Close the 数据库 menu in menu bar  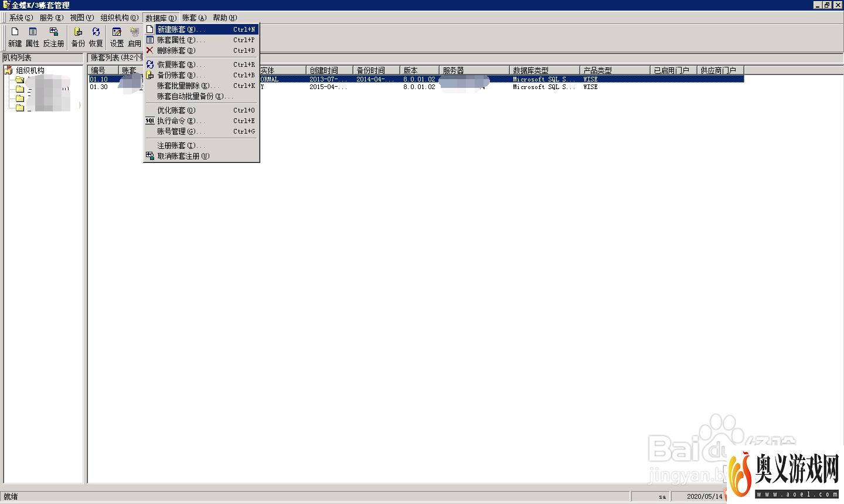161,18
